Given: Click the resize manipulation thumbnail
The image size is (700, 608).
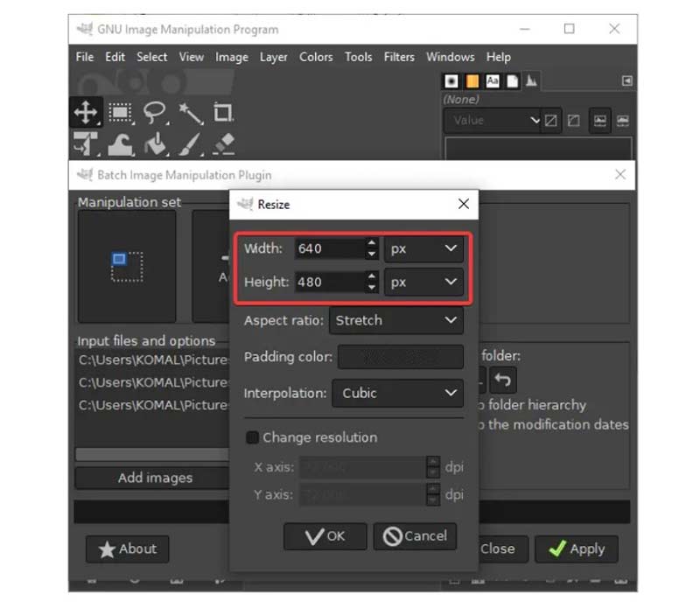Looking at the screenshot, I should pyautogui.click(x=127, y=267).
